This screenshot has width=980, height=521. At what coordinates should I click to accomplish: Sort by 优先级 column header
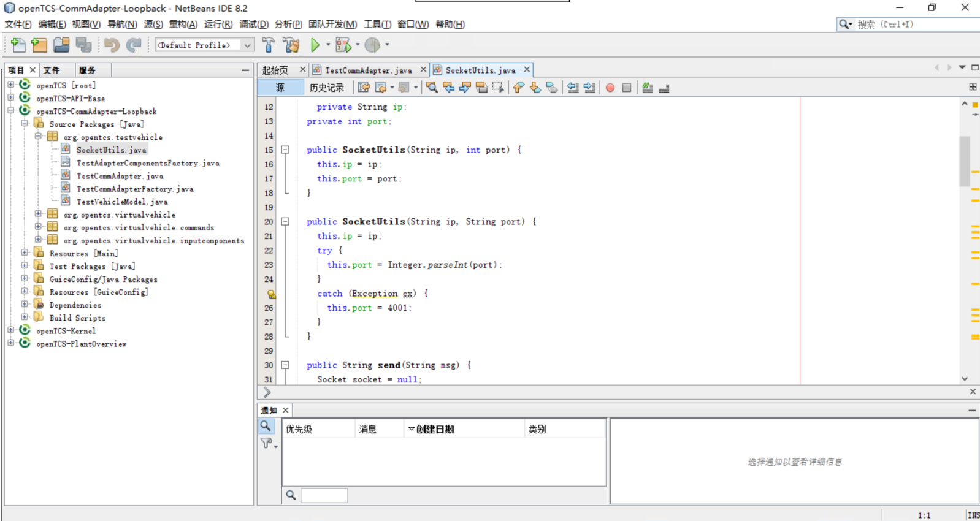click(x=318, y=429)
